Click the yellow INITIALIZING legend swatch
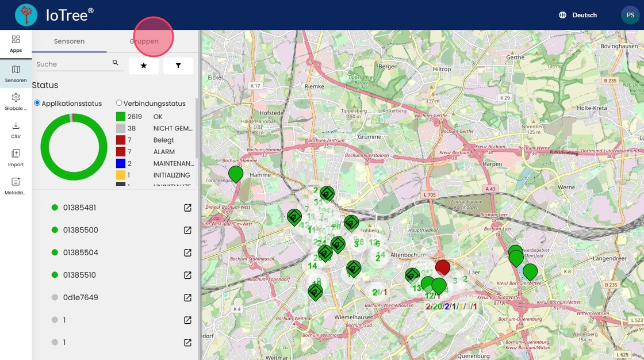The image size is (644, 360). (121, 175)
